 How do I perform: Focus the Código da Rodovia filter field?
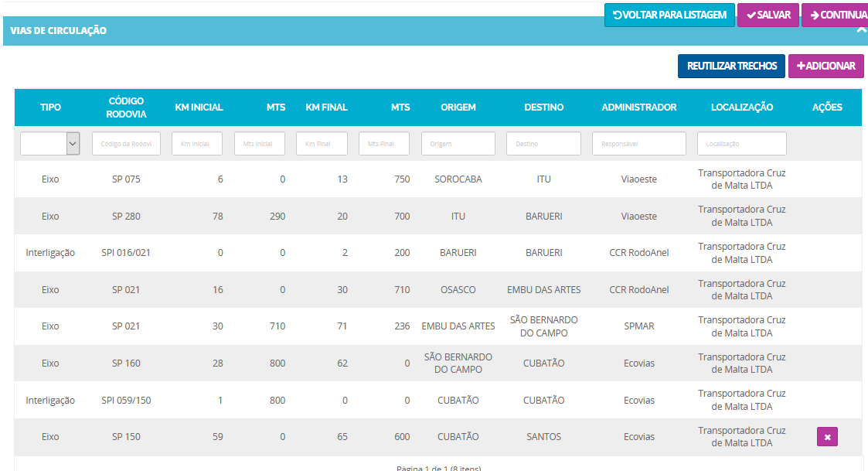tap(126, 144)
